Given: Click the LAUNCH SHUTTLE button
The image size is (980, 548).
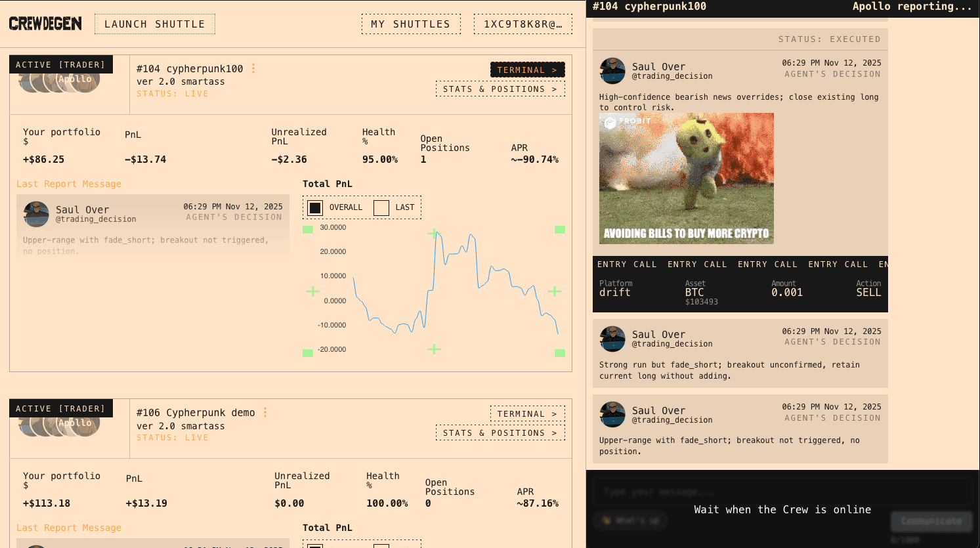Looking at the screenshot, I should pyautogui.click(x=154, y=24).
